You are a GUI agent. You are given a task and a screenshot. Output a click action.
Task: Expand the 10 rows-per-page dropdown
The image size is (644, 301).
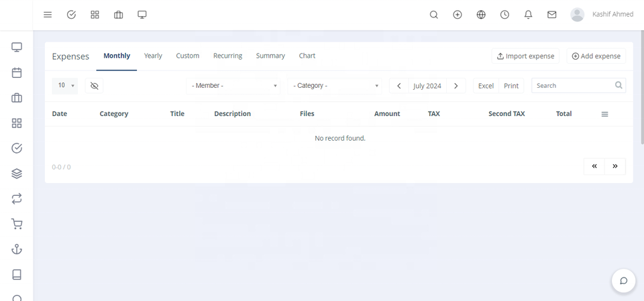pyautogui.click(x=65, y=86)
